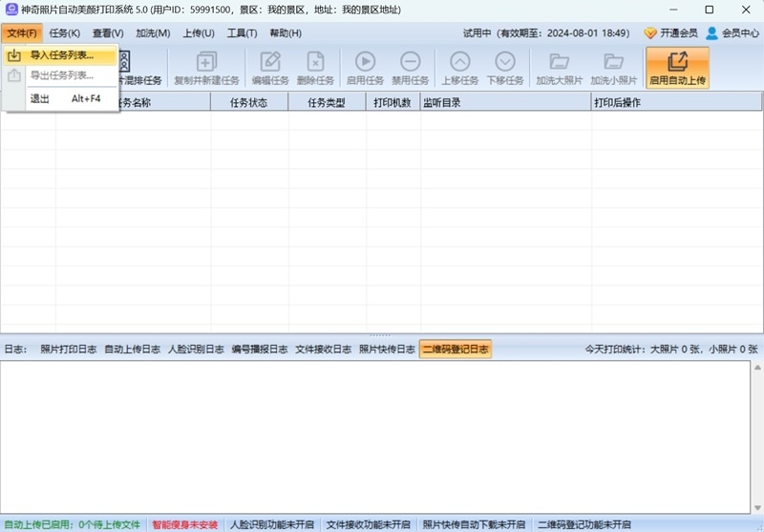Switch to Auto upload log (自动上传日志) tab

tap(132, 349)
